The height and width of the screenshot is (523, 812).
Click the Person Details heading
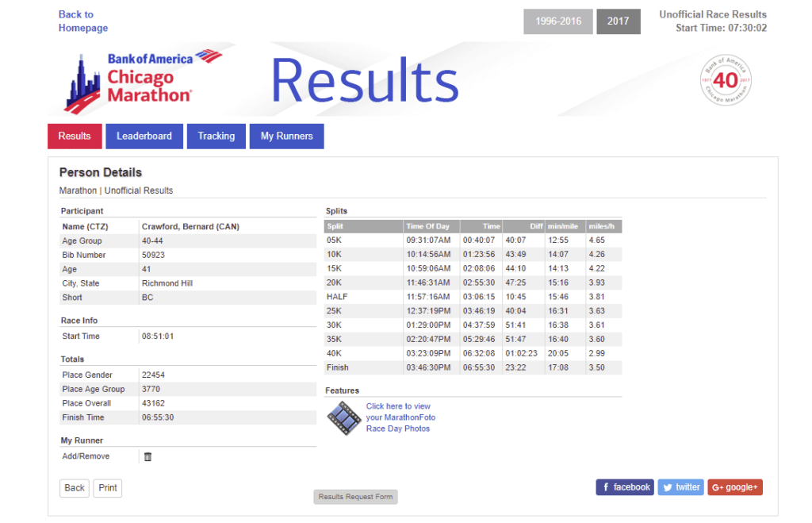tap(101, 172)
